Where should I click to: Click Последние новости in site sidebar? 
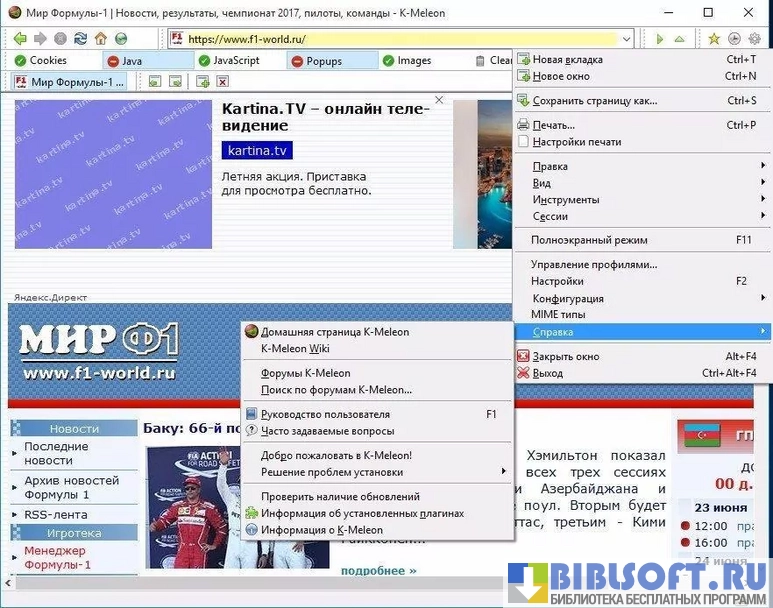point(57,453)
